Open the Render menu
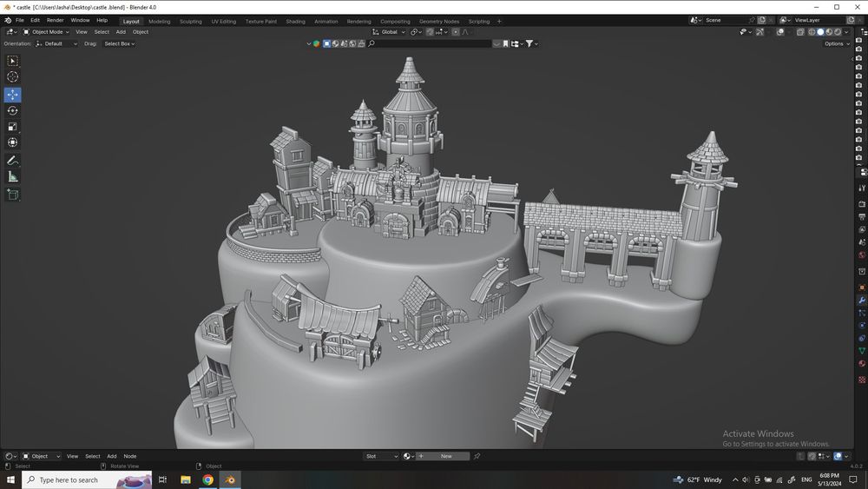Screen dimensions: 868x489 (x=55, y=21)
